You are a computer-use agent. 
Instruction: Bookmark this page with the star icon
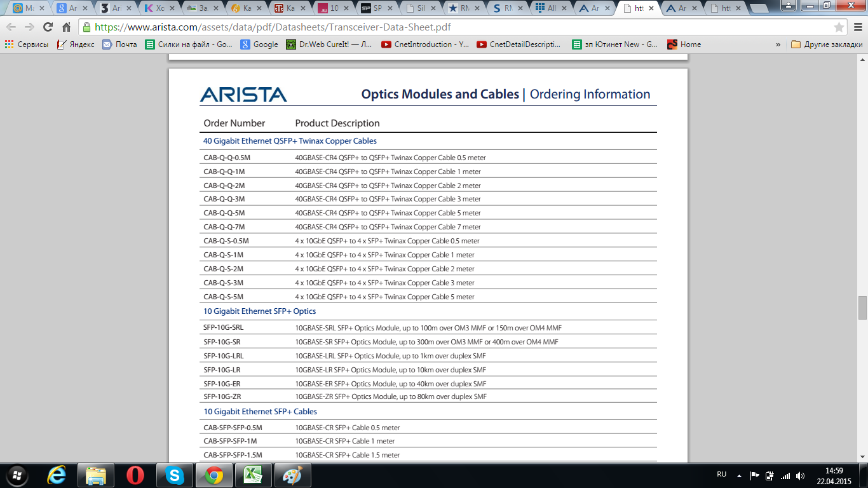click(839, 27)
